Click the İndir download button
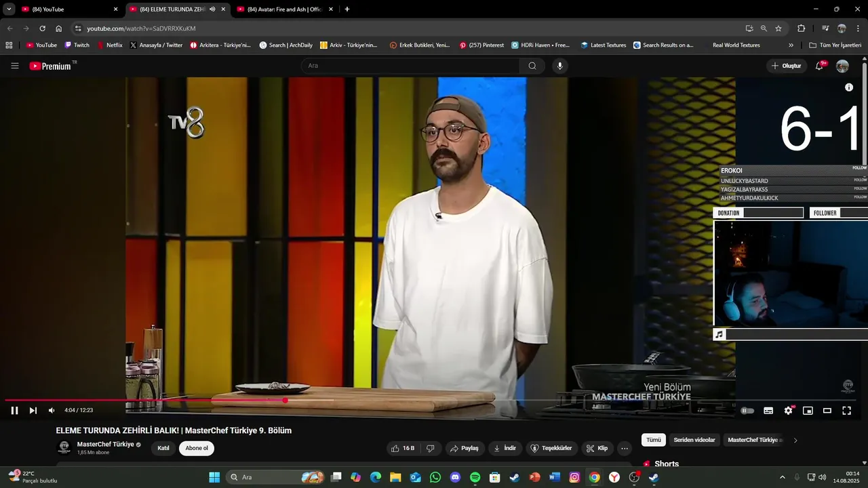Screen dimensions: 868x488 505,448
